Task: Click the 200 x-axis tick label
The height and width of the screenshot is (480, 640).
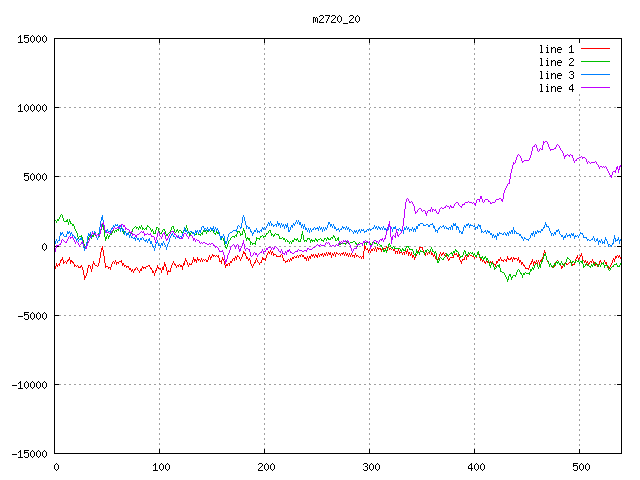Action: (x=265, y=467)
